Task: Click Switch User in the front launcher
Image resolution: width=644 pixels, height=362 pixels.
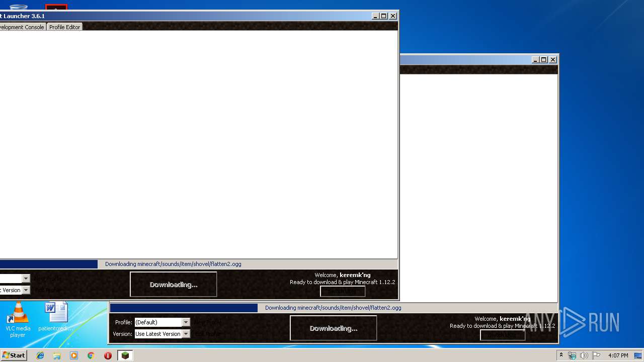Action: point(343,291)
